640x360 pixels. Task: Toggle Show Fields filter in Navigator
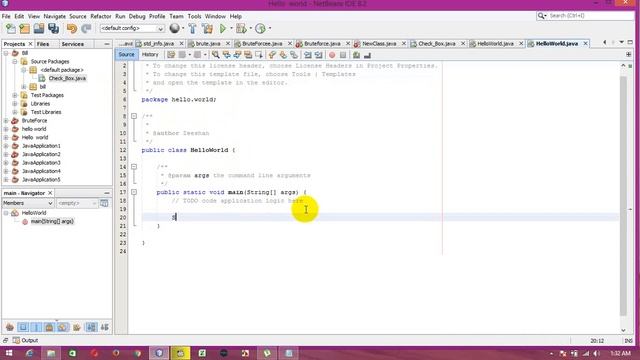[x=23, y=327]
